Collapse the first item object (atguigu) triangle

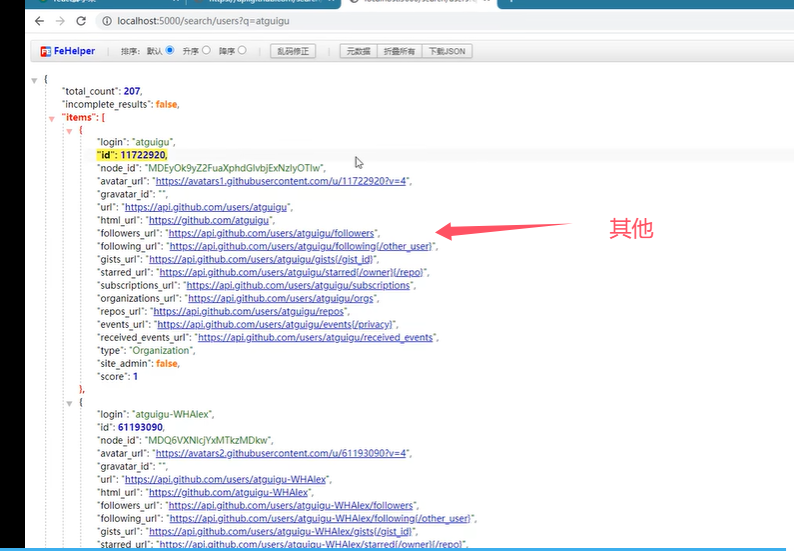pos(69,132)
